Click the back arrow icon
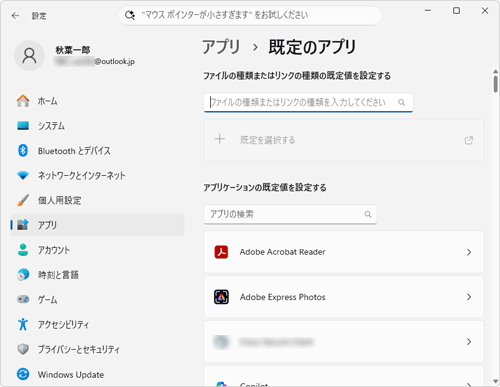 15,16
